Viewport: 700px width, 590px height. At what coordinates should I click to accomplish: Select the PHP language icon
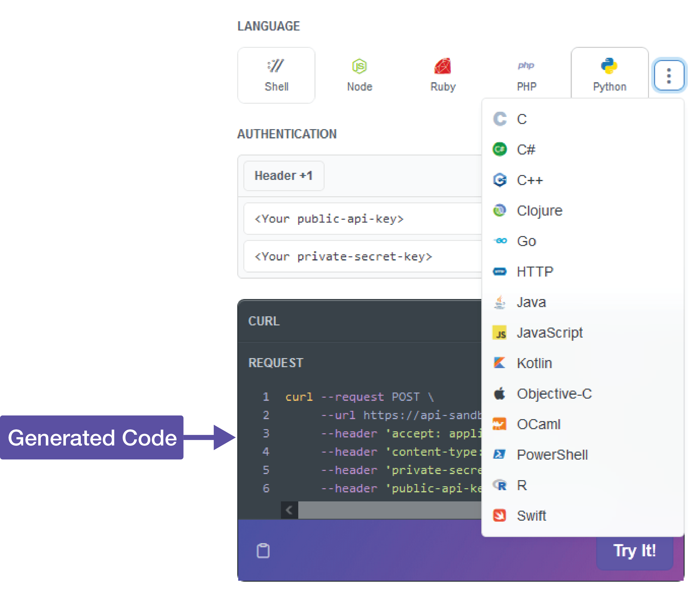coord(526,75)
